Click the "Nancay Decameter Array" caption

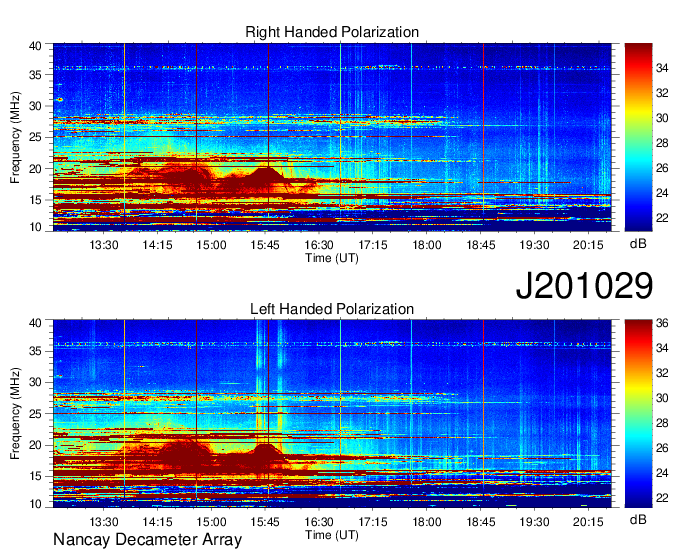147,540
